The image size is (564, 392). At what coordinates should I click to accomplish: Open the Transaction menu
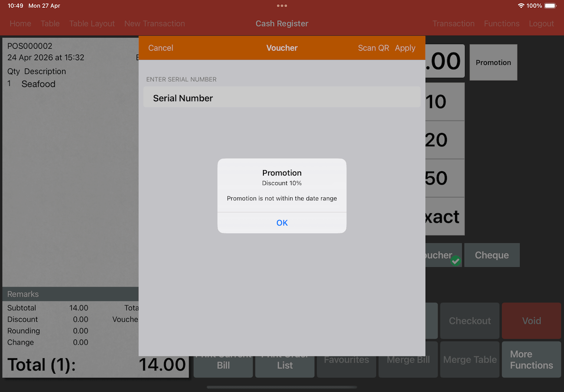pos(453,23)
